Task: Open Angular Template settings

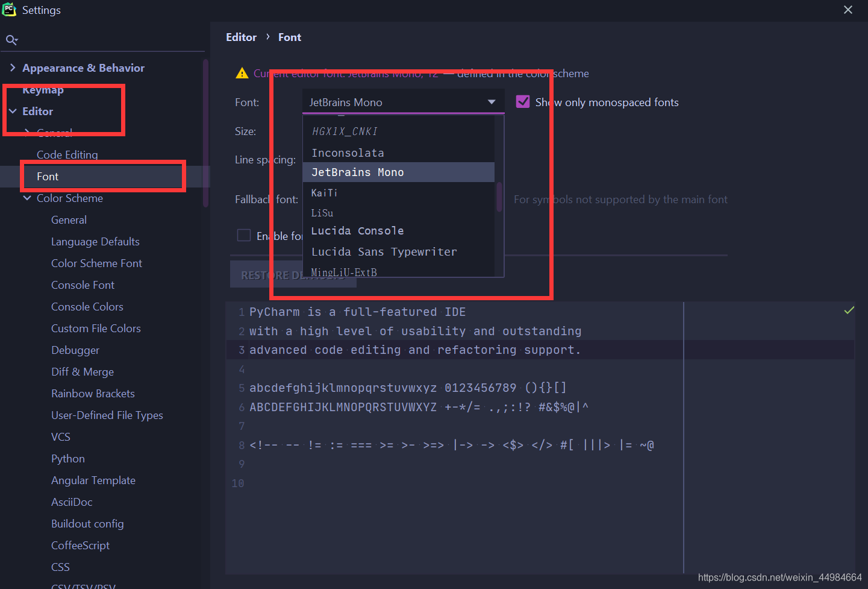Action: (x=93, y=480)
